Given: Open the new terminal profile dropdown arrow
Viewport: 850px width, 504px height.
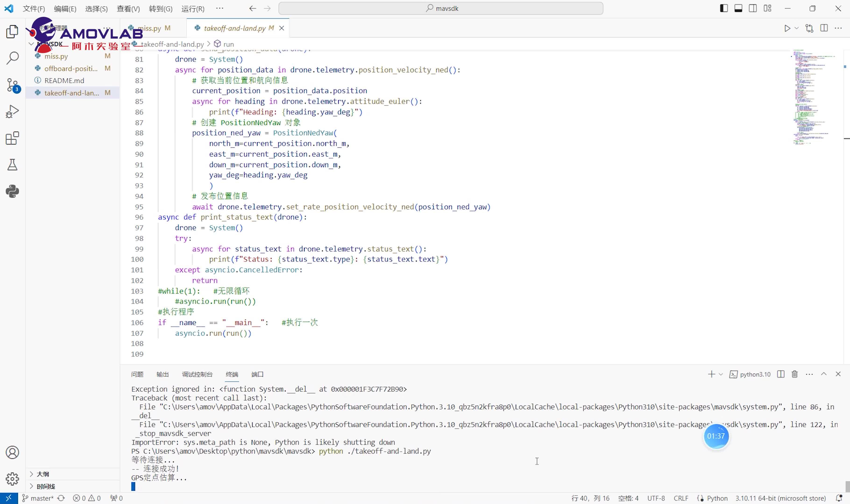Looking at the screenshot, I should (720, 374).
